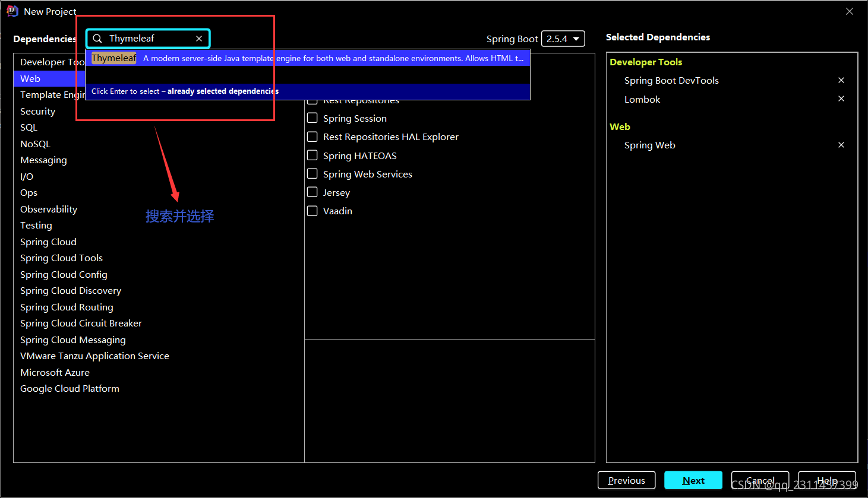Viewport: 868px width, 498px height.
Task: Click the Thymeleaf search input field
Action: pyautogui.click(x=149, y=39)
